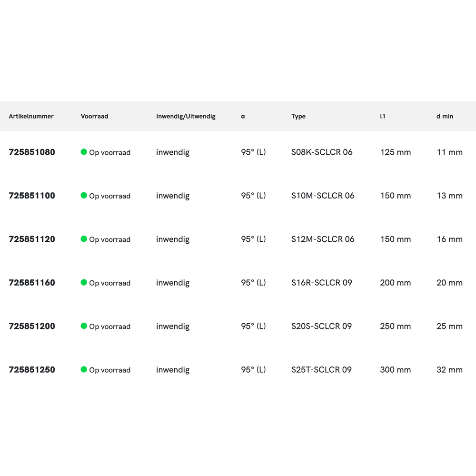Open article number 725851100
476x476 pixels.
pyautogui.click(x=32, y=196)
